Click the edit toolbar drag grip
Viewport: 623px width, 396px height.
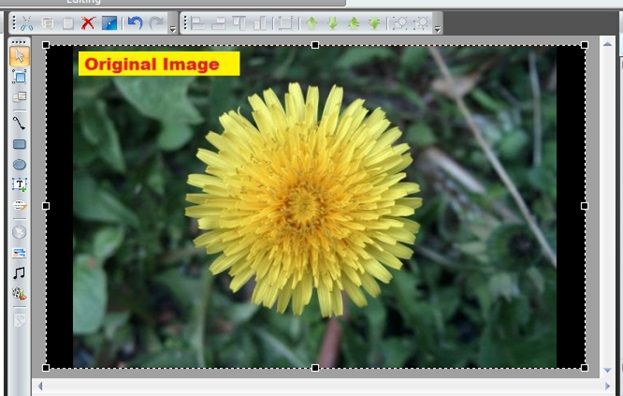click(x=14, y=23)
